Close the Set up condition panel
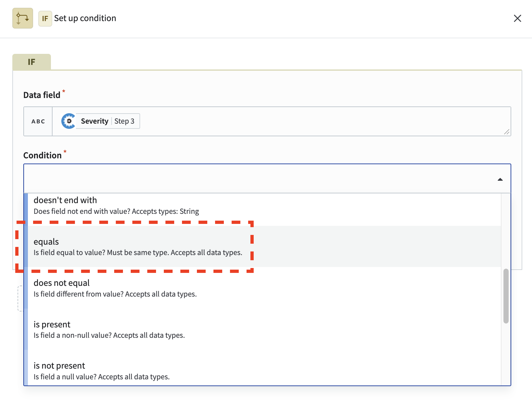532x403 pixels. tap(517, 18)
